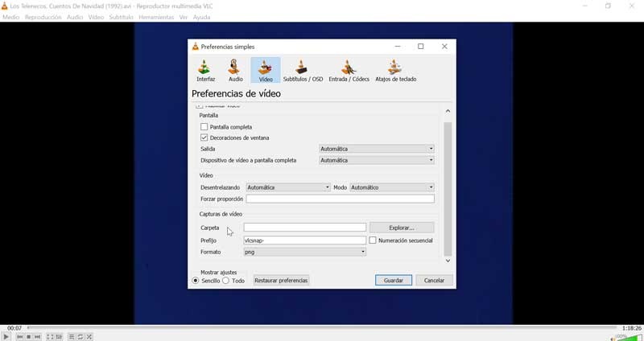Open Dispositivo de vídeo a pantalla completa dropdown
The image size is (644, 341).
coord(377,160)
